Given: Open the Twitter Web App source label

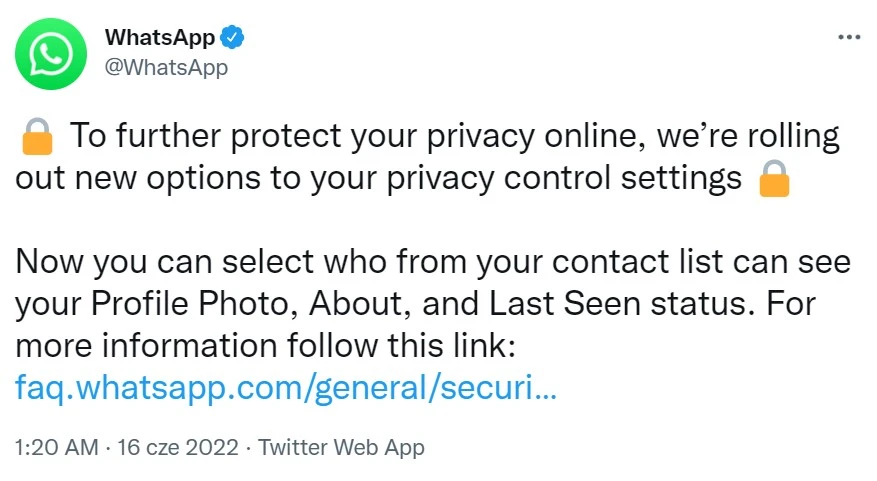Looking at the screenshot, I should pyautogui.click(x=341, y=447).
